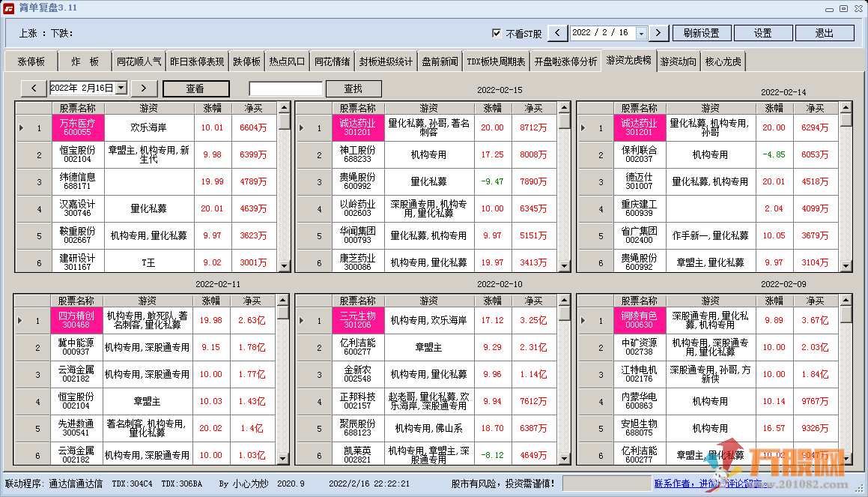This screenshot has width=868, height=497.
Task: Click previous-day arrow beside 2022年 2月16日
Action: tap(34, 88)
